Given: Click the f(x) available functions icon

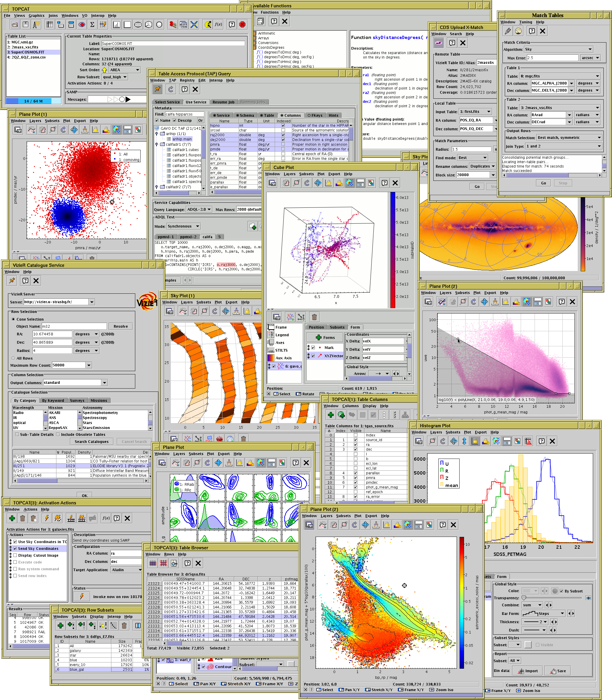Looking at the screenshot, I should [x=218, y=25].
